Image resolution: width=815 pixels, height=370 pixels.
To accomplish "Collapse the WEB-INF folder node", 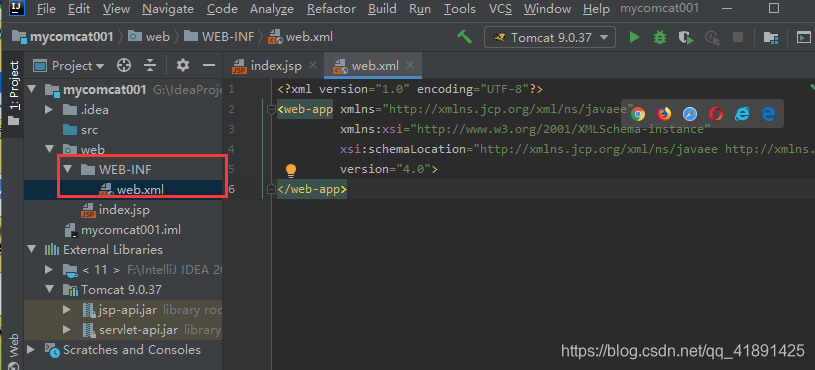I will point(67,169).
